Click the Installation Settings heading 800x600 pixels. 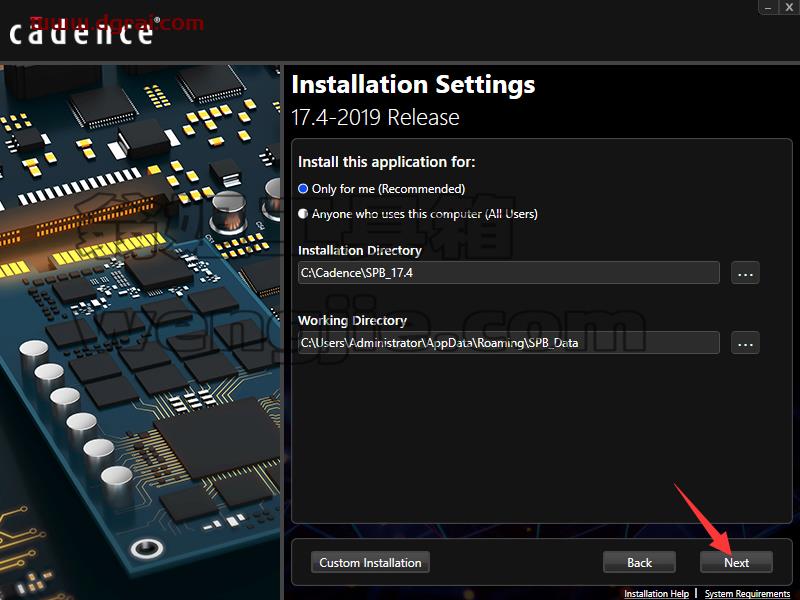coord(413,85)
